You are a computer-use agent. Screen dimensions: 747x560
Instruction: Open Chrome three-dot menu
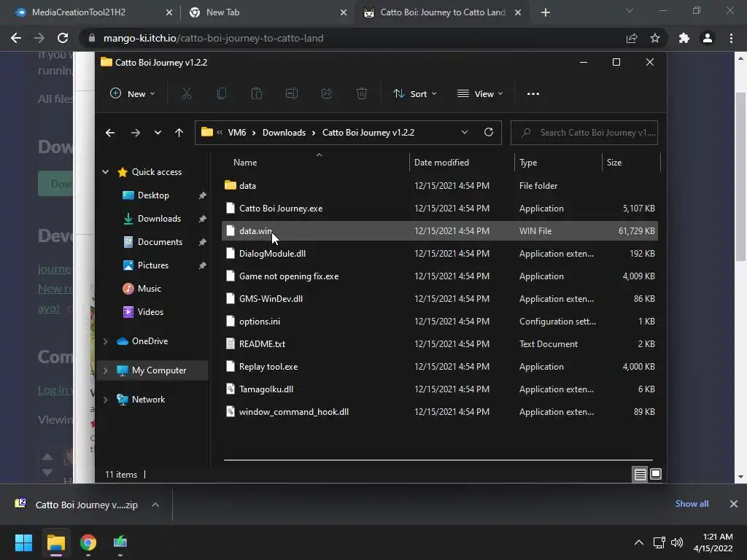731,38
